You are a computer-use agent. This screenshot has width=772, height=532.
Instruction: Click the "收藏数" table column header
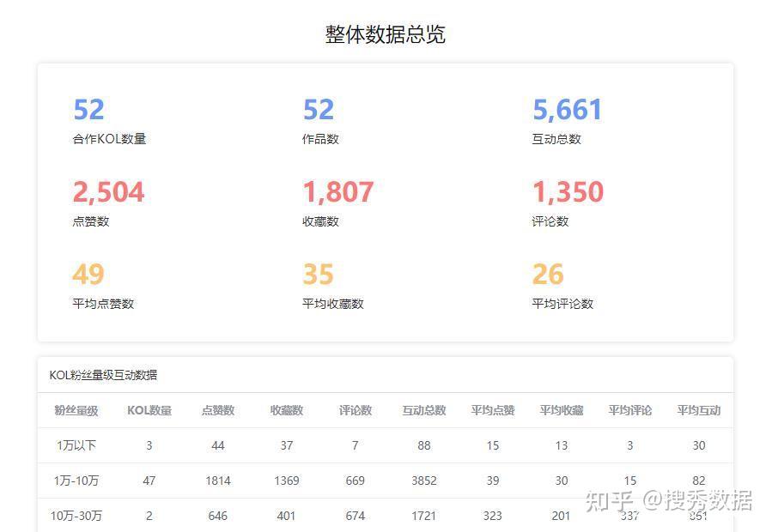point(287,410)
